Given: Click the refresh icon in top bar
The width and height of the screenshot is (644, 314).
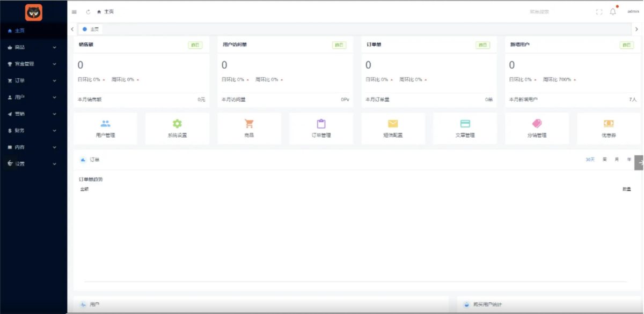Looking at the screenshot, I should (88, 12).
